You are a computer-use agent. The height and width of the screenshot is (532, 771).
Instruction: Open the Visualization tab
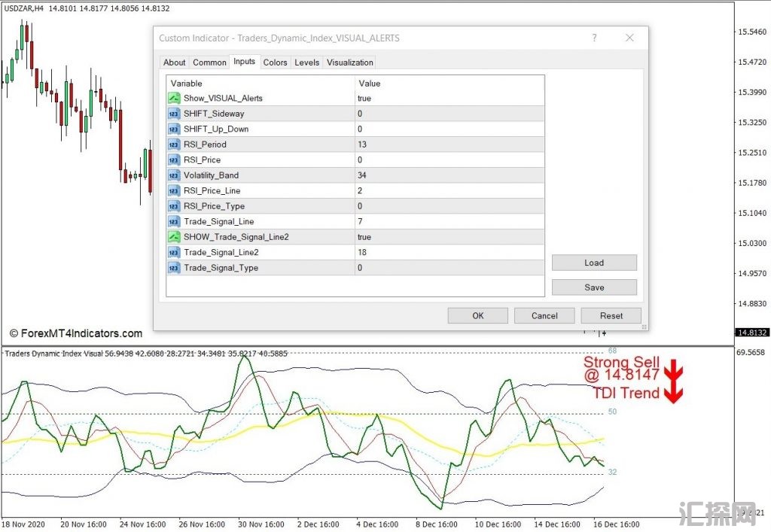(349, 62)
